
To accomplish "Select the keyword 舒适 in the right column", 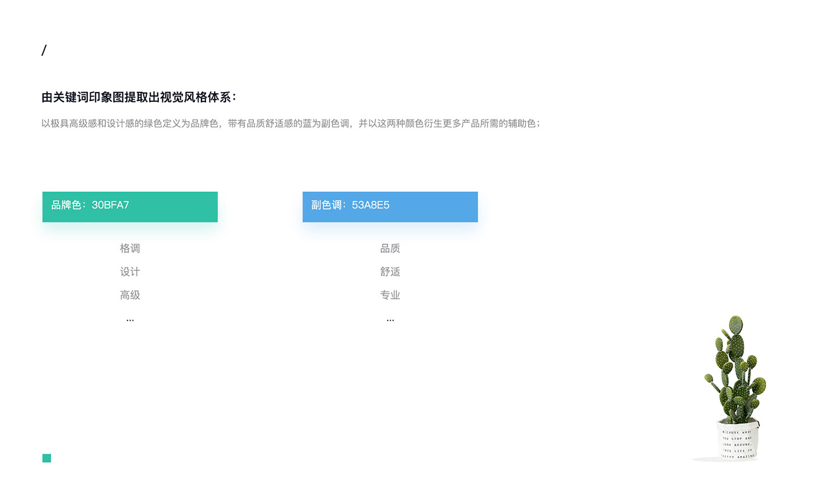I will tap(390, 272).
